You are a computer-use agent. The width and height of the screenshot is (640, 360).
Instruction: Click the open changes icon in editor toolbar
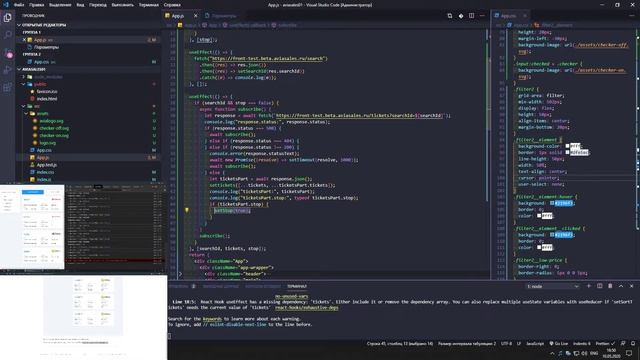pyautogui.click(x=449, y=16)
